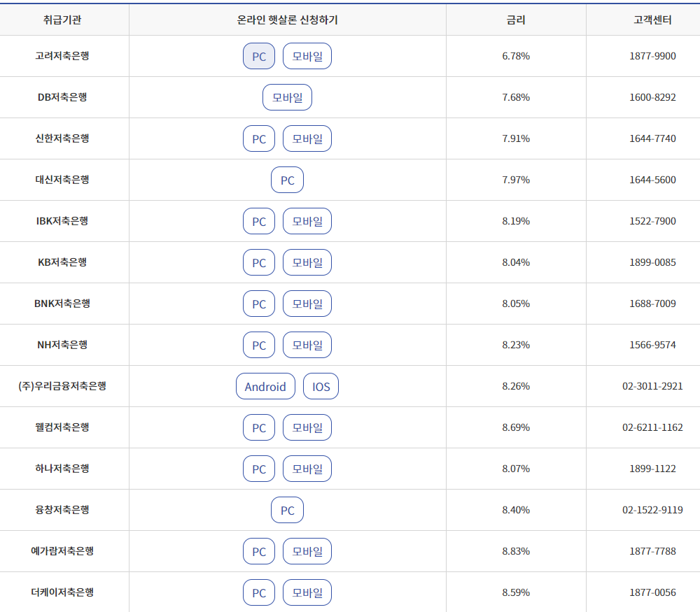
Task: Click PC button in 신한저축은행 row
Action: 259,138
